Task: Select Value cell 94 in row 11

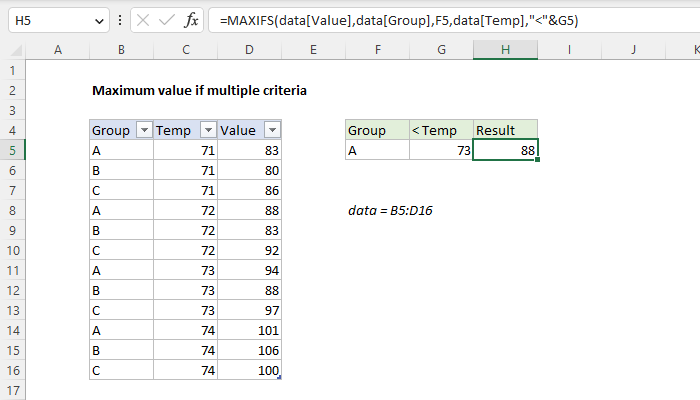Action: 250,271
